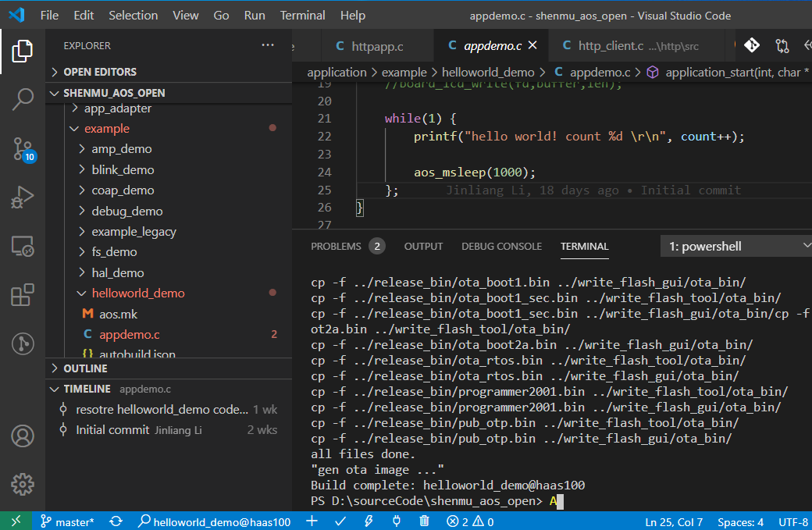812x530 pixels.
Task: Expand the example_legacy folder
Action: pos(169,231)
